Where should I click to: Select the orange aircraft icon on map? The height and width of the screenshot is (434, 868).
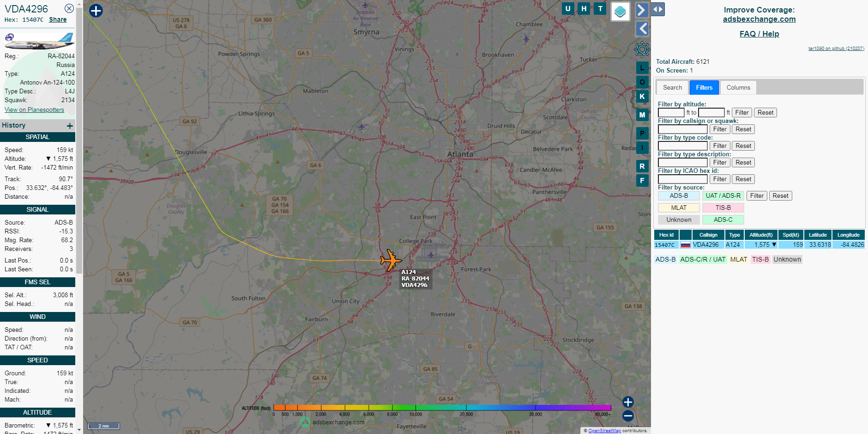pos(391,260)
